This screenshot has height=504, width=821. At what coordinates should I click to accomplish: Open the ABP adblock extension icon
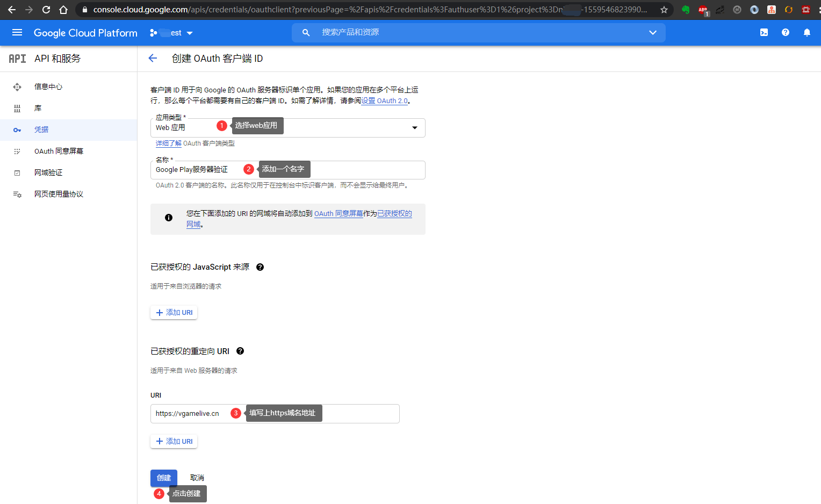[703, 10]
